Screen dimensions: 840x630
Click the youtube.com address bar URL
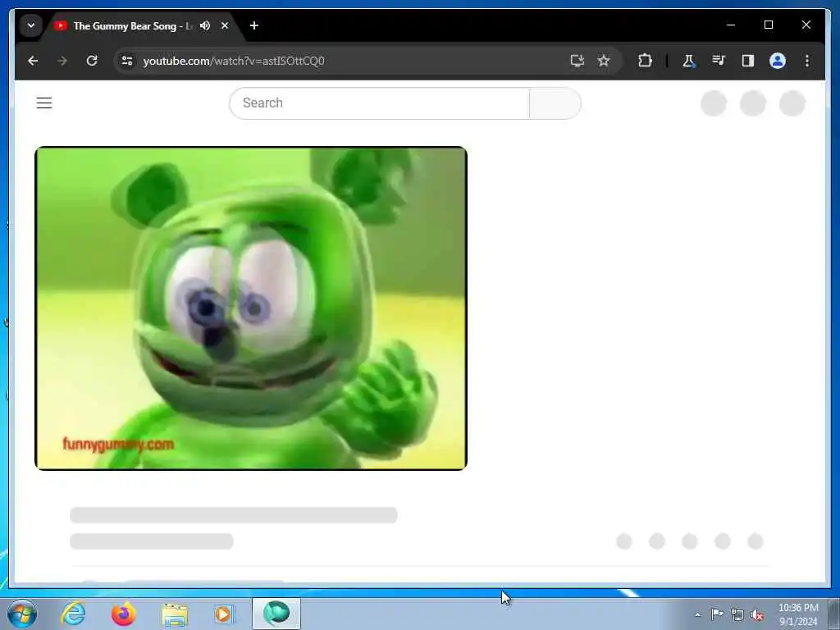click(x=234, y=61)
